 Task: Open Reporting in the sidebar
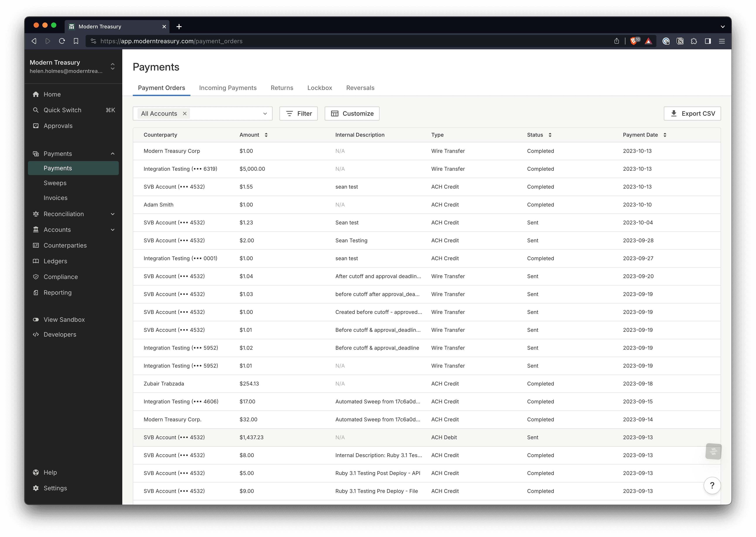coord(73,292)
